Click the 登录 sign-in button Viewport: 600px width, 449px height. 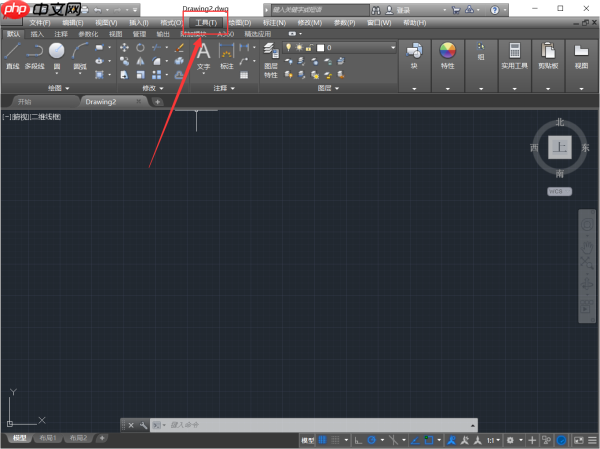(403, 10)
